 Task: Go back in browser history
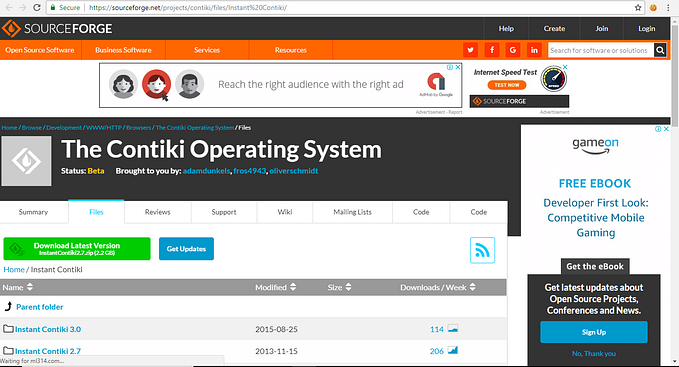[9, 7]
